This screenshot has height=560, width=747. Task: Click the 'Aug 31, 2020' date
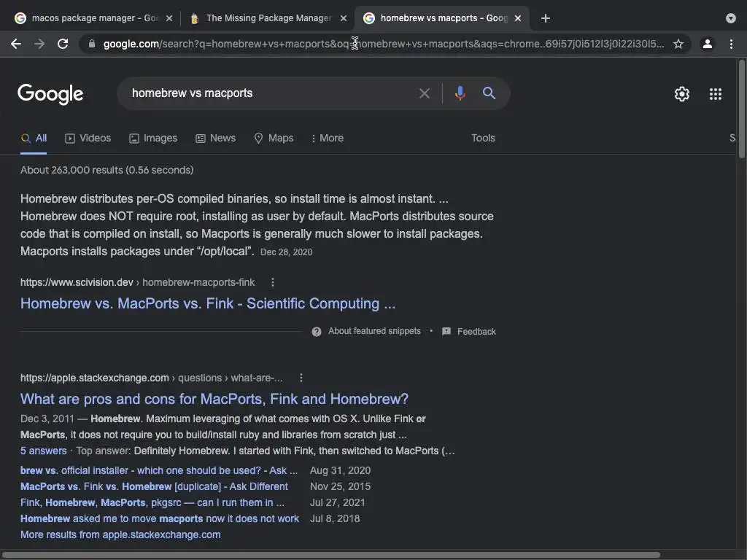[340, 470]
